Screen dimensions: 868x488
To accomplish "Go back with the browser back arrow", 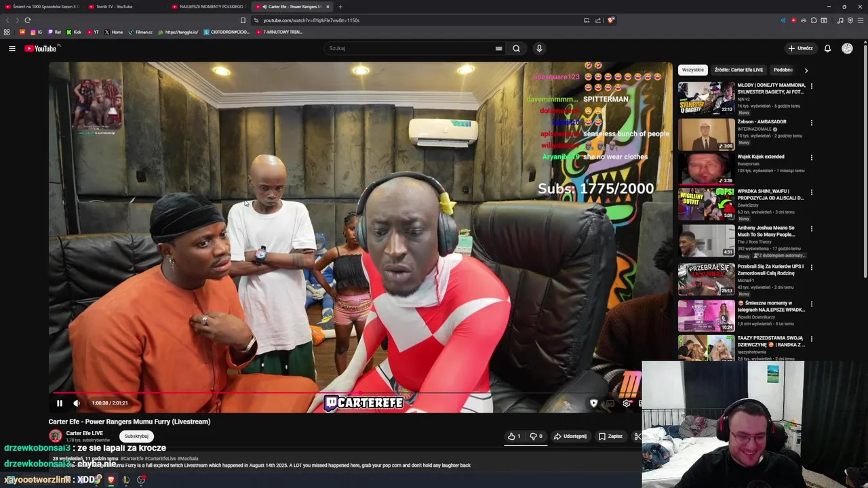I will click(8, 20).
